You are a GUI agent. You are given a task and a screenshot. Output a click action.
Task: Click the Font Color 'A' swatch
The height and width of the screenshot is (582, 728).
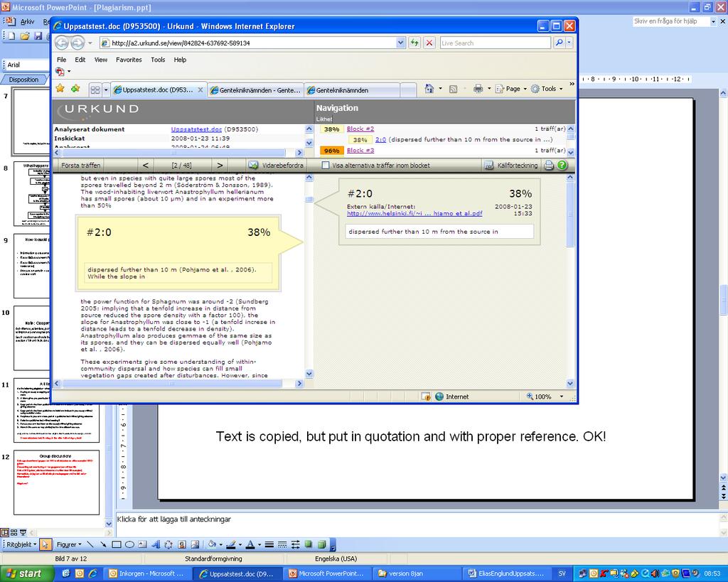[250, 544]
